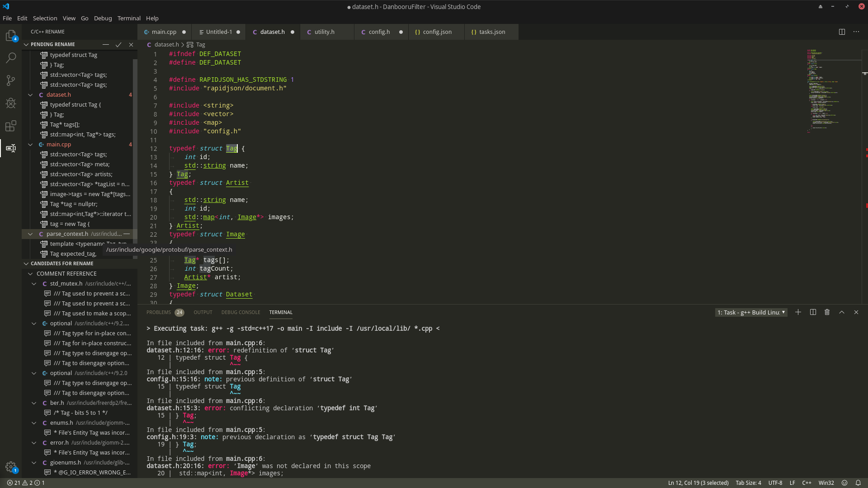Viewport: 868px width, 488px height.
Task: Open the Debug menu
Action: (x=103, y=18)
